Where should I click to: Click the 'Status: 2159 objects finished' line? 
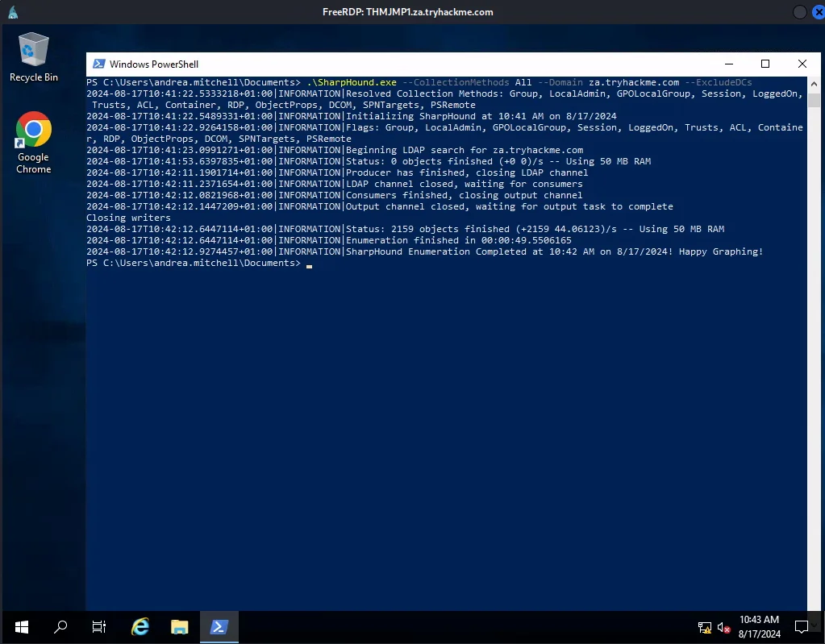click(405, 229)
